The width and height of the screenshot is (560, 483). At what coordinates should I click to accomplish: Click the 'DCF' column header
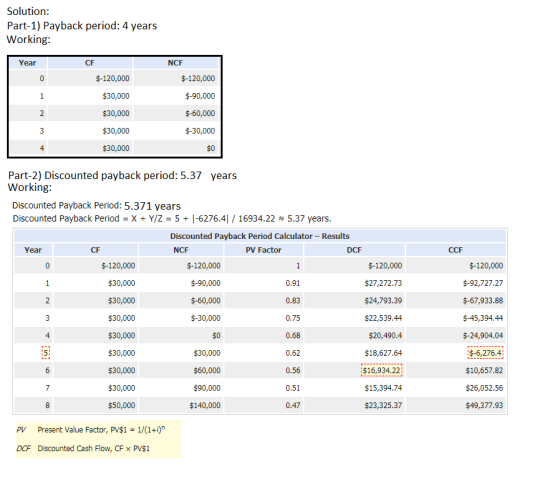point(354,250)
